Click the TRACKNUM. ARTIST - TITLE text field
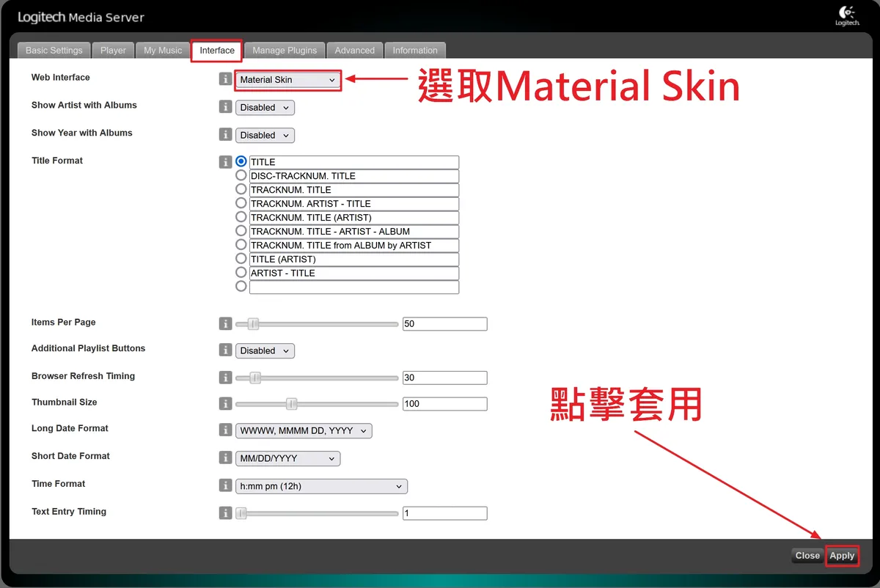 354,204
